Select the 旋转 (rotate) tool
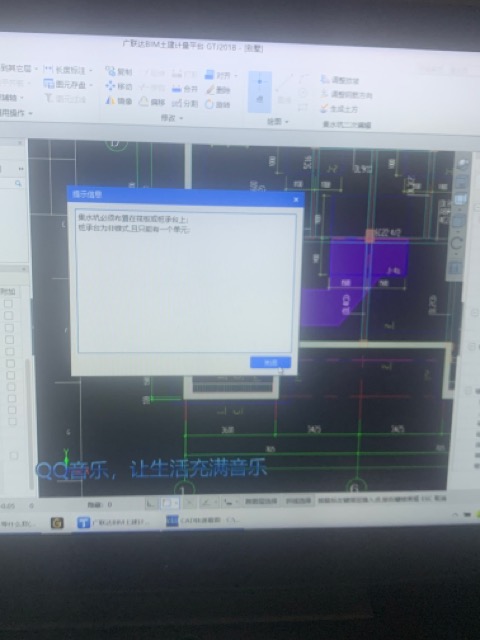 tap(218, 104)
